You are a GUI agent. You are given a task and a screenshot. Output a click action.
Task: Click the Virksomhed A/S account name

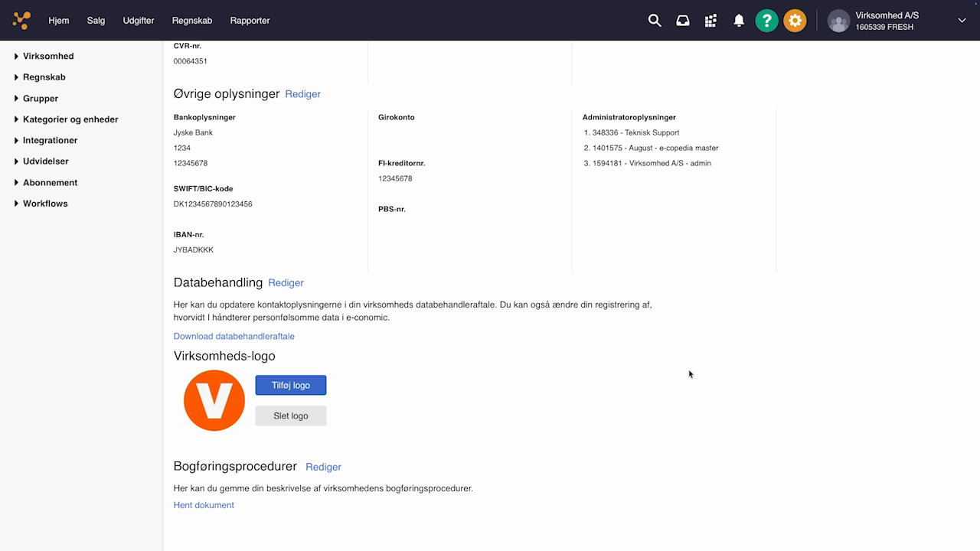887,15
